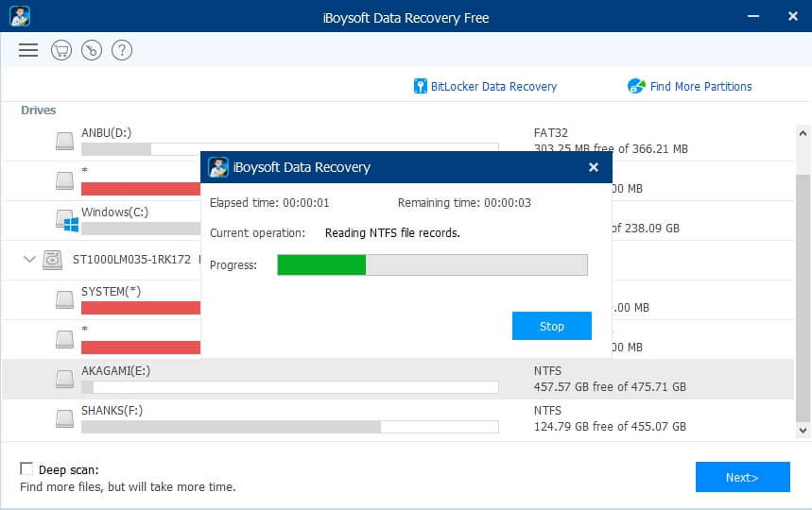Click the FAT32 file system label
812x510 pixels.
[550, 133]
